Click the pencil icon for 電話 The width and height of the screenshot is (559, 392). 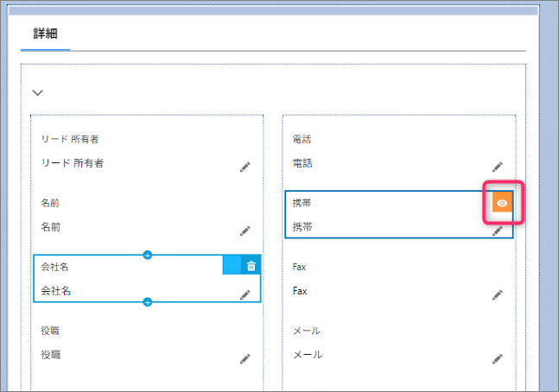click(498, 167)
